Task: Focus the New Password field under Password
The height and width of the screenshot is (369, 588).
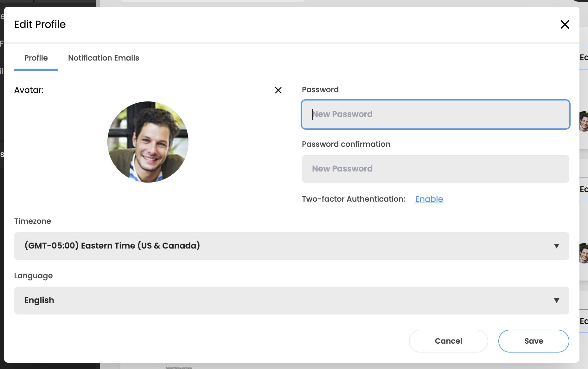Action: [x=435, y=114]
